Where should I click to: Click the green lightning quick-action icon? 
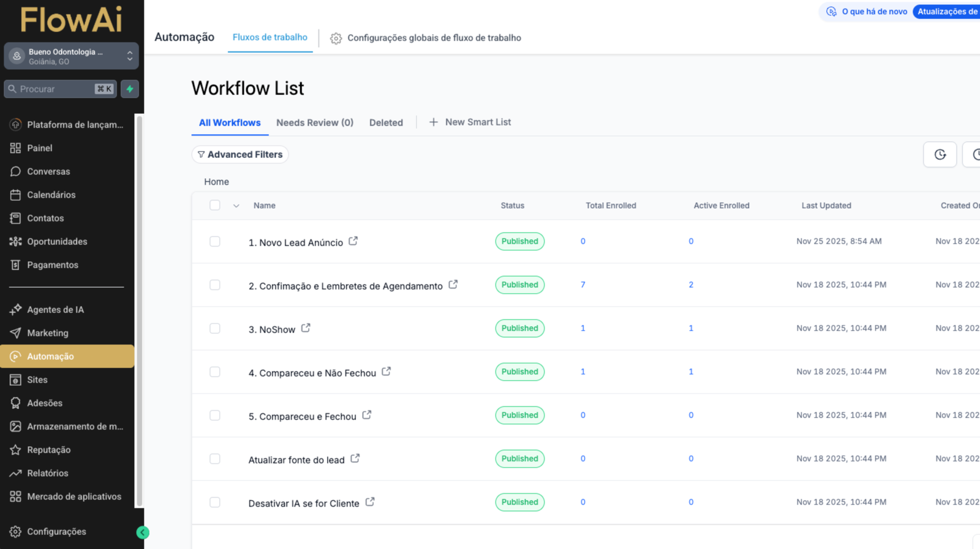[130, 89]
